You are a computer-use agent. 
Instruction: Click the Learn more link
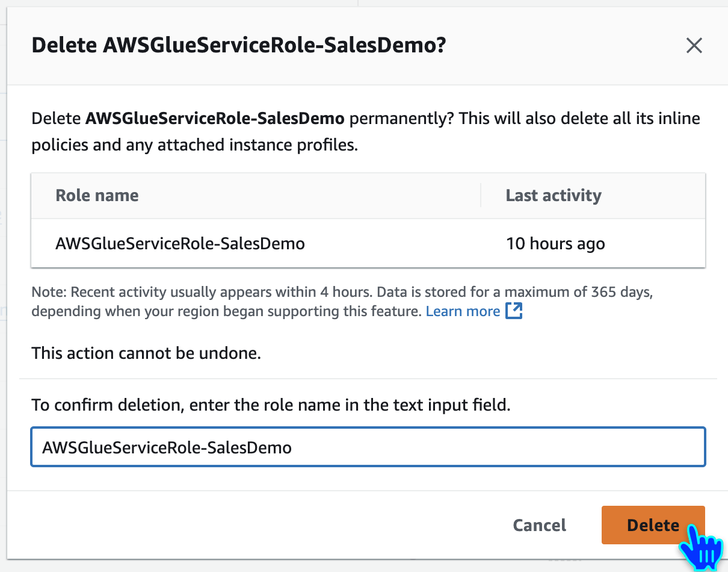[x=463, y=311]
